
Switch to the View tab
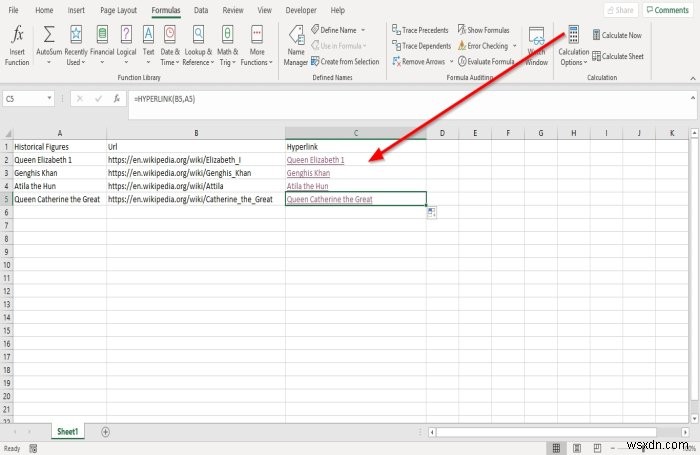click(x=264, y=10)
